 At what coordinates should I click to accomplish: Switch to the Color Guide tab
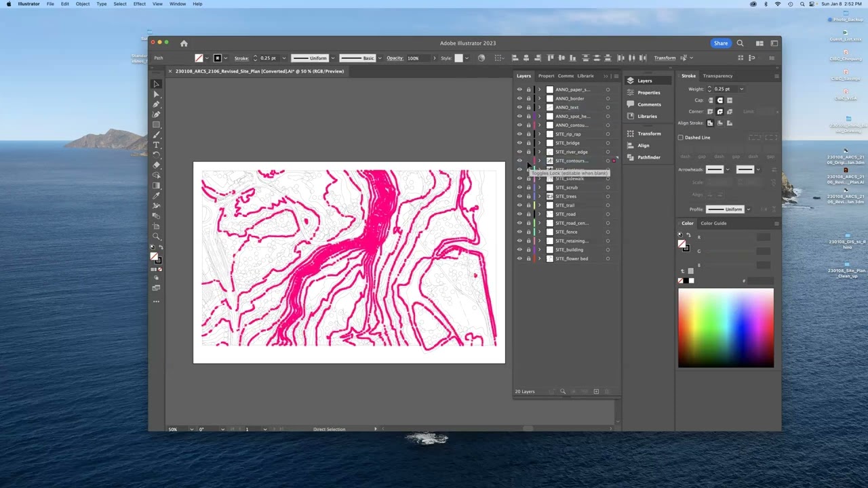click(x=713, y=223)
